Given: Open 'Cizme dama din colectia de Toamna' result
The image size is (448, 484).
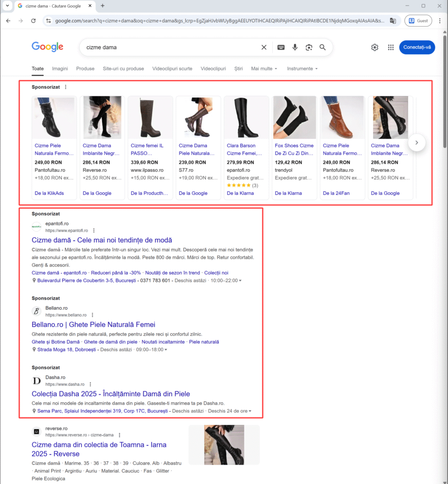Looking at the screenshot, I should click(99, 449).
